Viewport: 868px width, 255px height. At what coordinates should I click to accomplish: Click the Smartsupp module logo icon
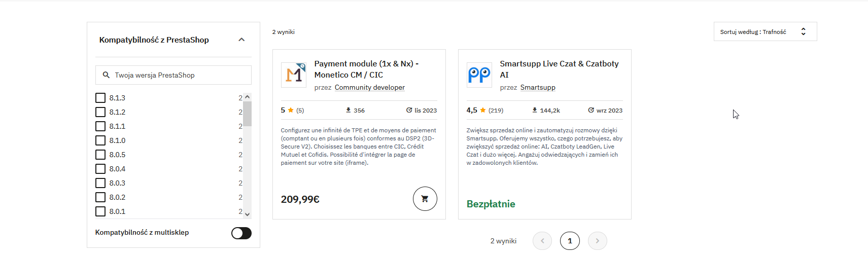(479, 75)
